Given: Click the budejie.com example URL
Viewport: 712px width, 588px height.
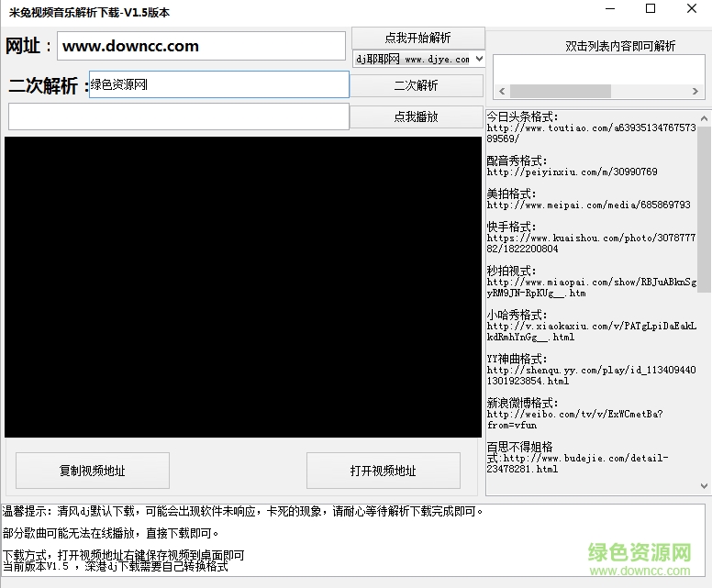Looking at the screenshot, I should (578, 463).
